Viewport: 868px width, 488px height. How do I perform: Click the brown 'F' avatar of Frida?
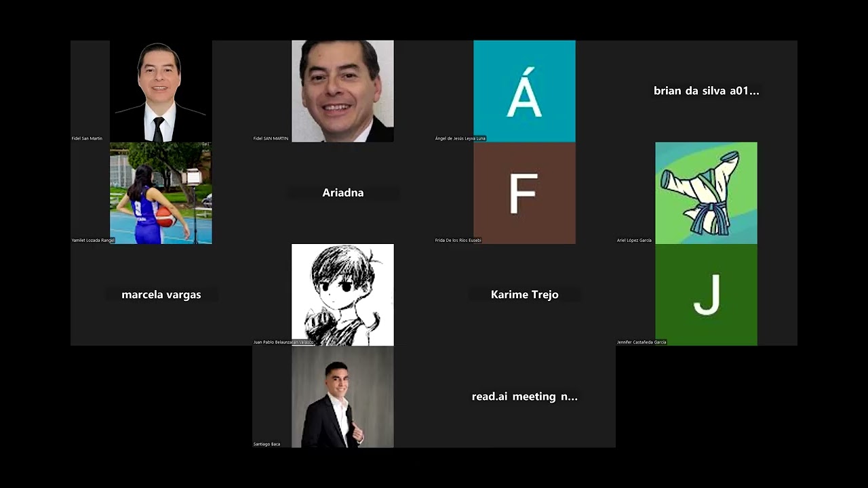point(524,193)
